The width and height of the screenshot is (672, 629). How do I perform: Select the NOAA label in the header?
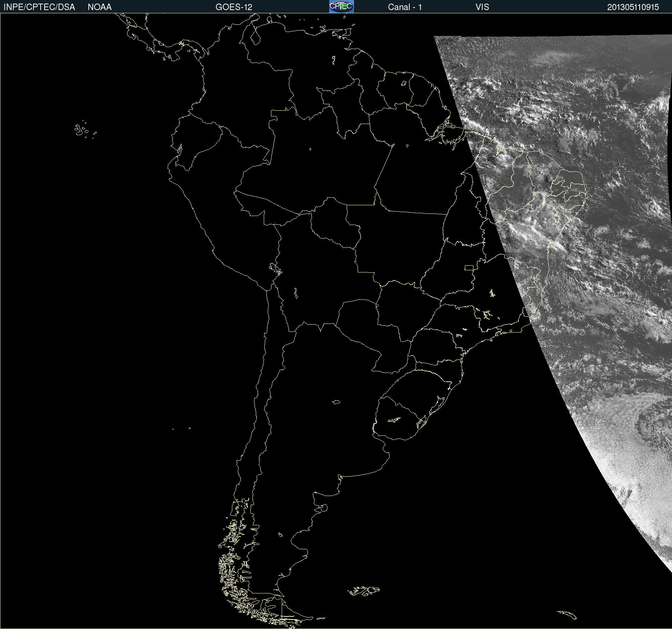click(x=100, y=7)
